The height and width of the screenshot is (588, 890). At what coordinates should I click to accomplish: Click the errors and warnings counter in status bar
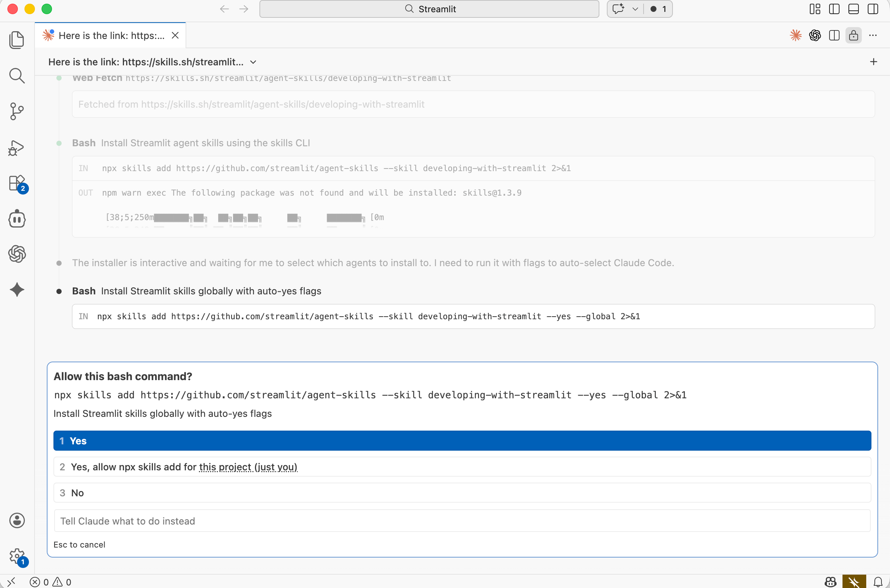click(50, 582)
